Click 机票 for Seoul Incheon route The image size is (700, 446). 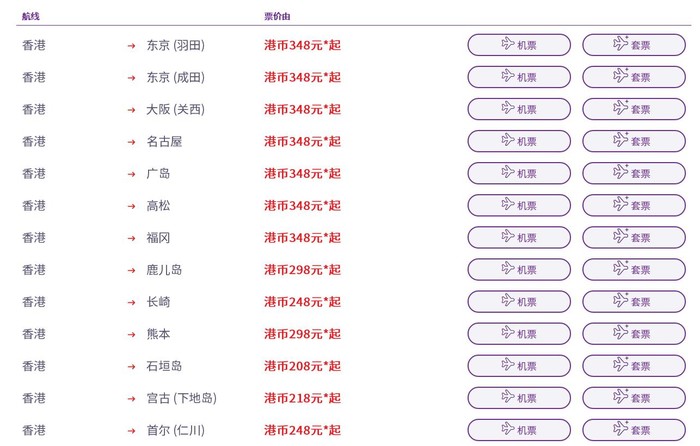point(519,430)
